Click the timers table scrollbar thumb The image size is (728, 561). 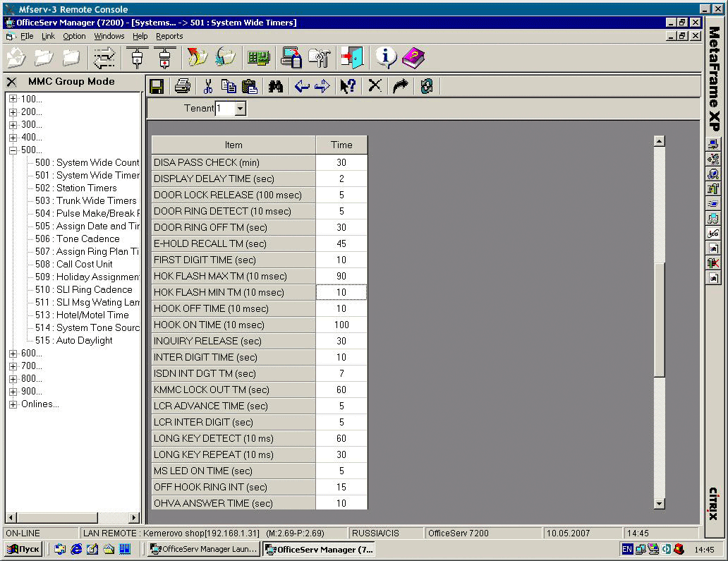[x=660, y=320]
